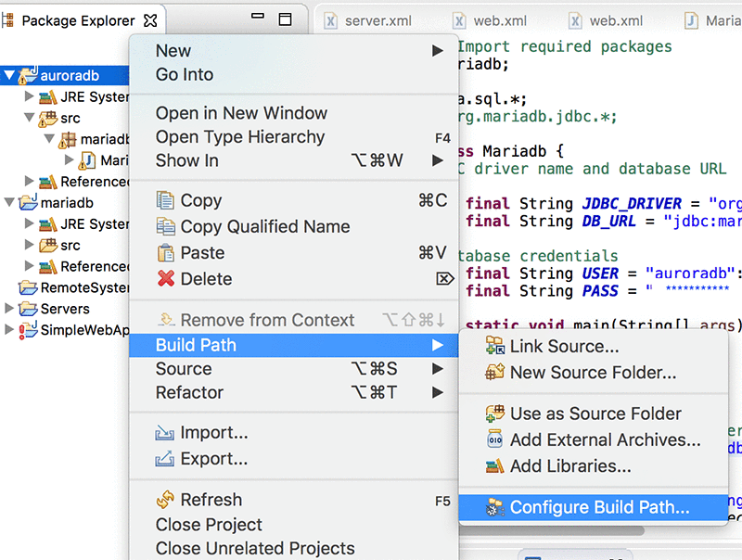742x560 pixels.
Task: Click the Add External Archives jar icon
Action: tap(495, 439)
